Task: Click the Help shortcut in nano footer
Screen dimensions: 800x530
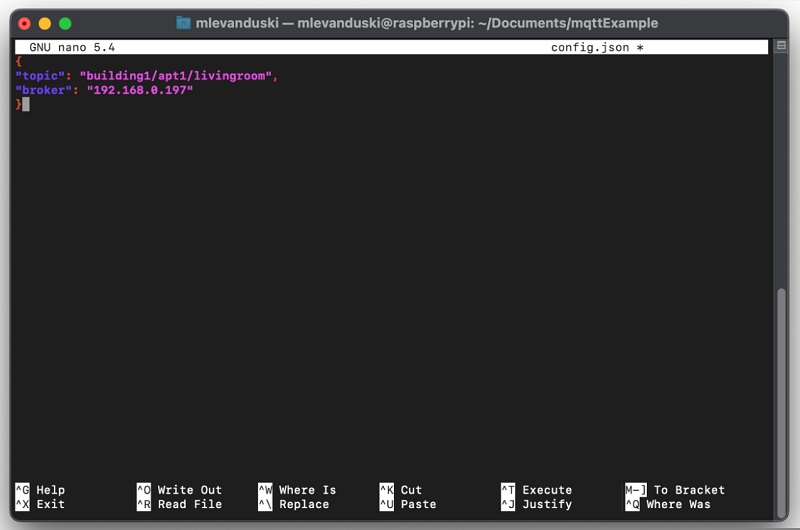Action: [x=50, y=490]
